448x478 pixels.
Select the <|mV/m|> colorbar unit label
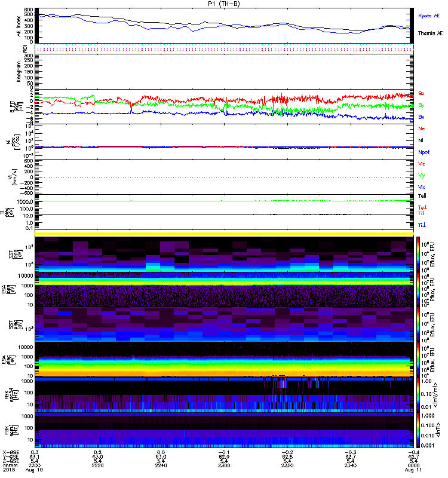tap(436, 395)
